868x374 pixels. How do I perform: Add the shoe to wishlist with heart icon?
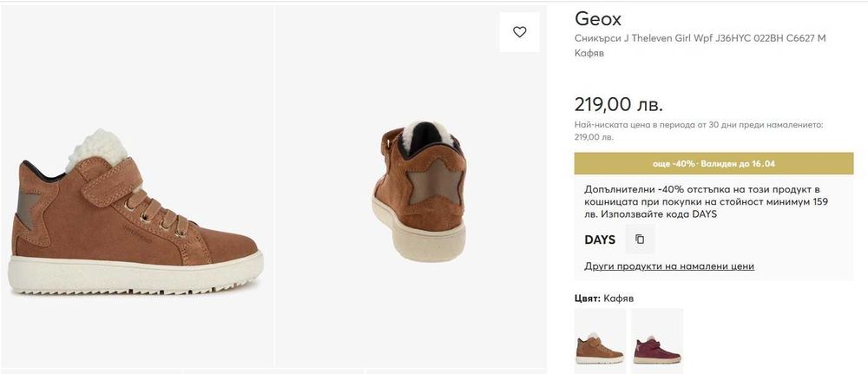point(519,32)
